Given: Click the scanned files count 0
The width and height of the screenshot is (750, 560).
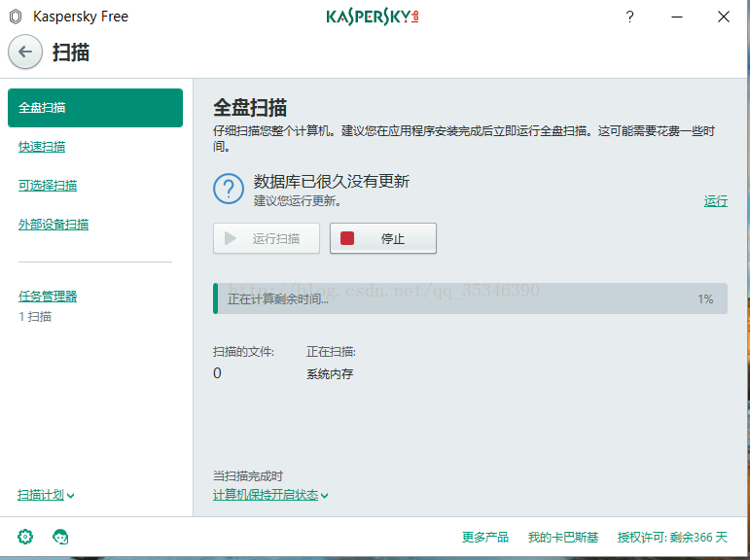Looking at the screenshot, I should (217, 373).
